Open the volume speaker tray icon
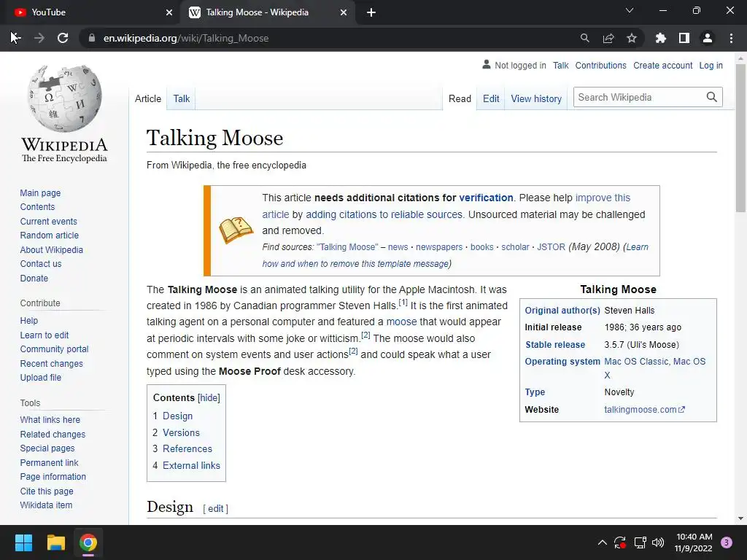 point(658,542)
